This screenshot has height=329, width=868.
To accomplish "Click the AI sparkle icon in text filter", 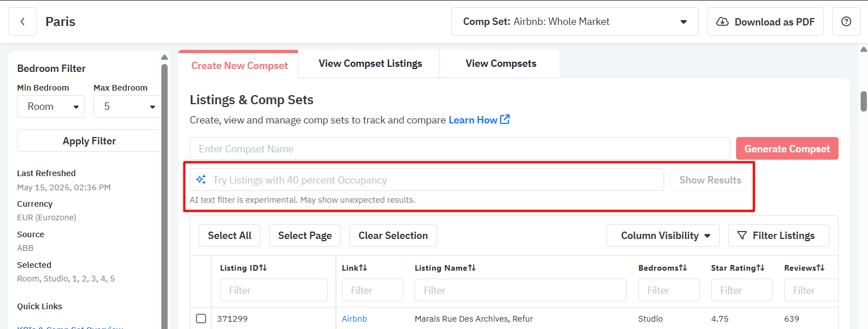I will (x=201, y=180).
